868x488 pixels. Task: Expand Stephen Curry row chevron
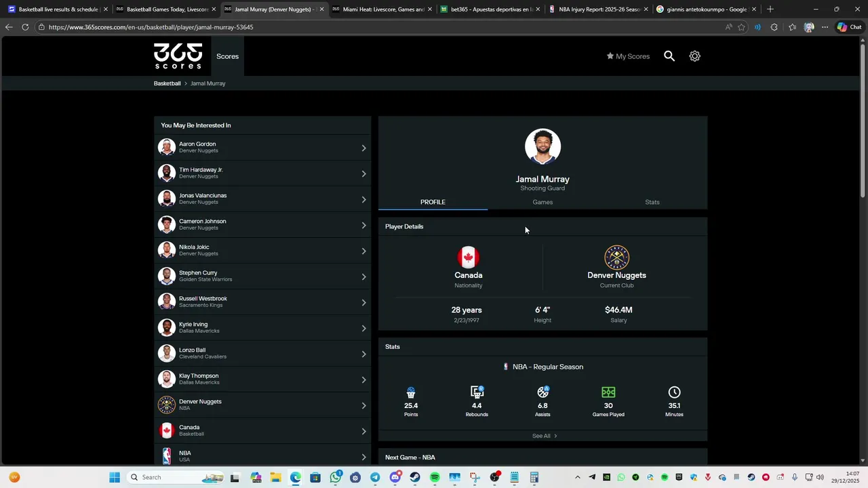click(x=363, y=277)
